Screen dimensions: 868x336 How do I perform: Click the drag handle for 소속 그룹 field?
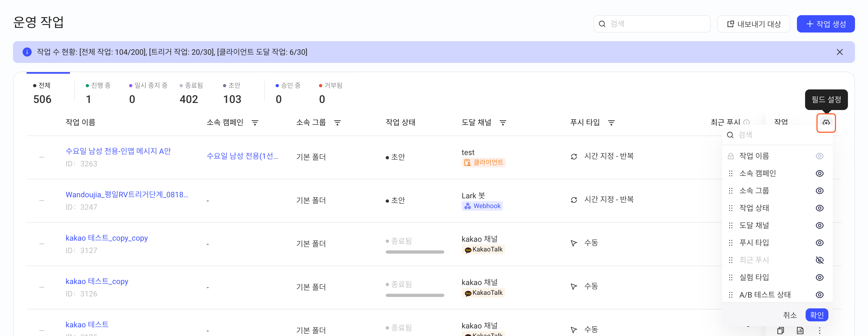point(730,191)
